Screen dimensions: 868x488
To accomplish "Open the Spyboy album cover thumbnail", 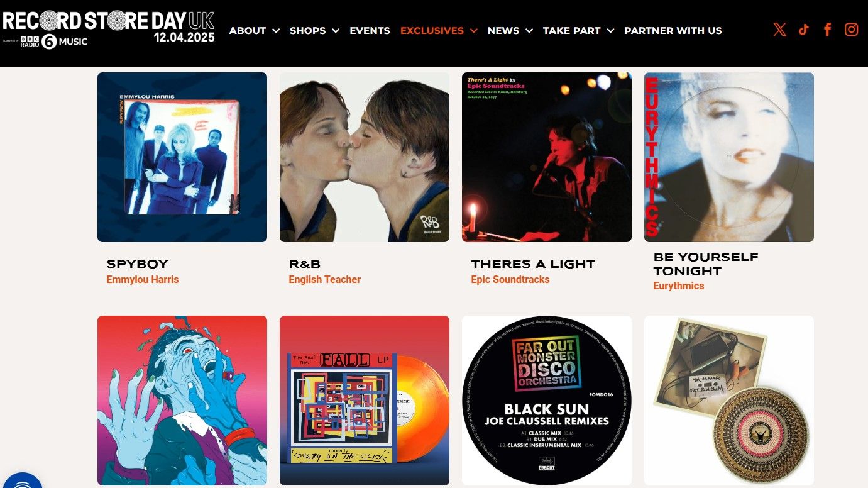I will point(182,157).
